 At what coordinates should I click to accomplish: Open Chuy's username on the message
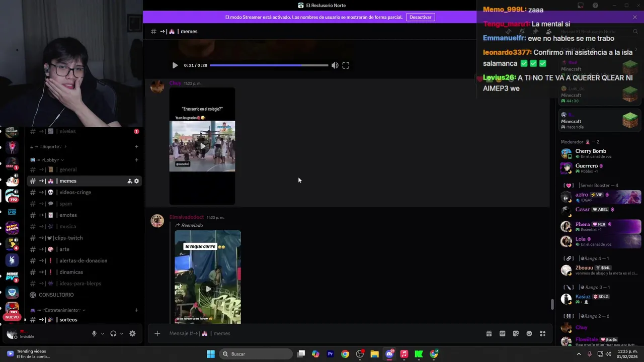(x=175, y=83)
